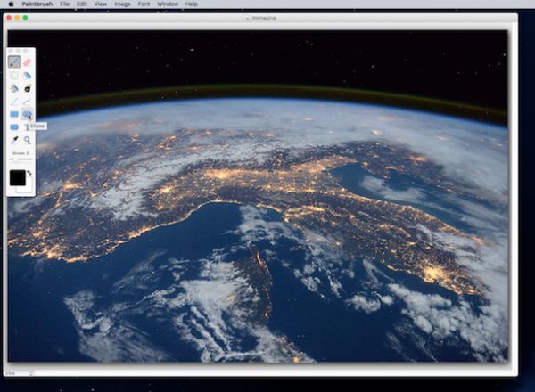The image size is (535, 392).
Task: Select the straight Line tool
Action: 14,102
